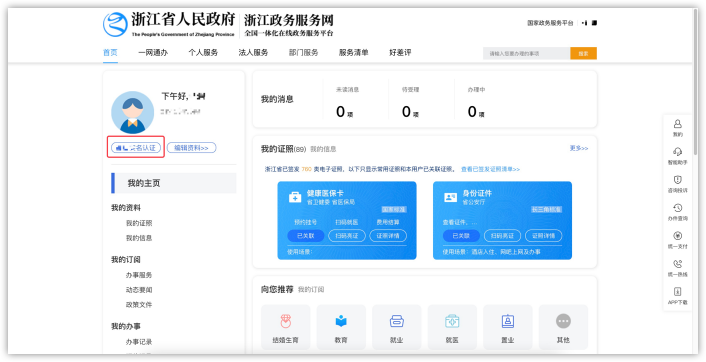Open the 其他 more-options tile
Screen dimensions: 706x362
(x=563, y=327)
